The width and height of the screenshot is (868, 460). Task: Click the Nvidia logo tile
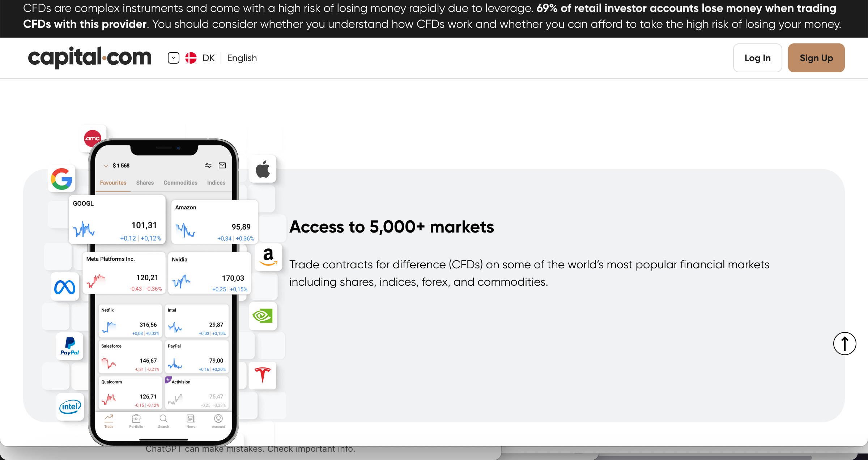tap(263, 316)
